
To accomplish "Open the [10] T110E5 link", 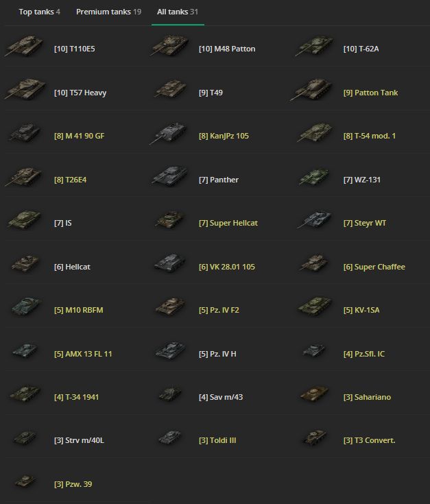I will 75,49.
